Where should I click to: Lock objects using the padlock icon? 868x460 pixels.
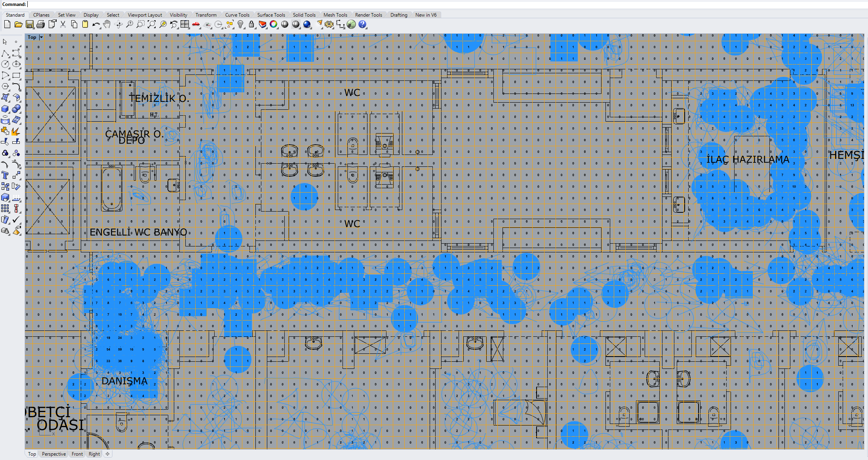pos(252,24)
